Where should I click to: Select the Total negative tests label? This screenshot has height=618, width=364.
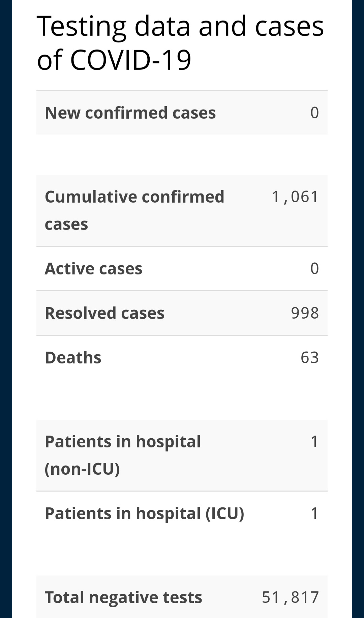(x=123, y=598)
